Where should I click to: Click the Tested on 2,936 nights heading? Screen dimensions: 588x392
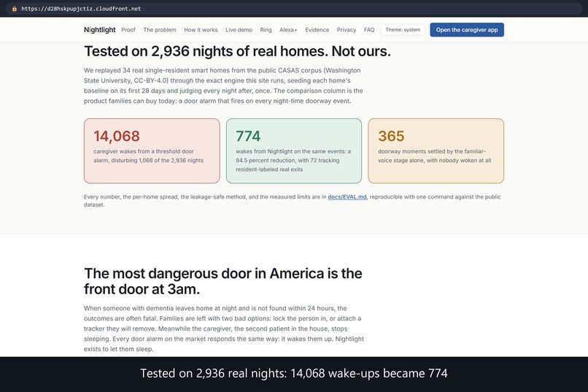[x=237, y=51]
